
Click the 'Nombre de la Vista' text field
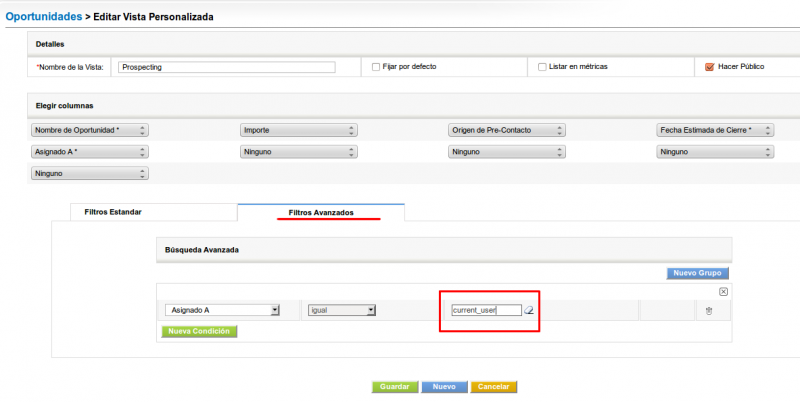tap(226, 67)
